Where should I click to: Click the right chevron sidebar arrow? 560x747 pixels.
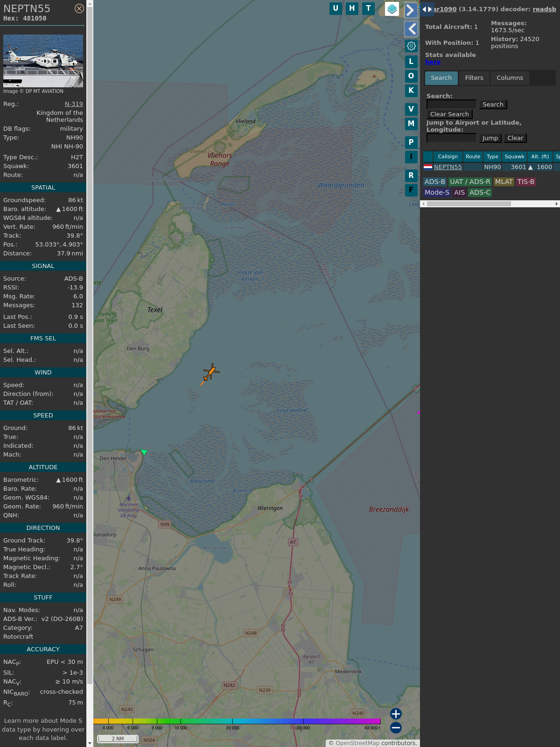pyautogui.click(x=410, y=10)
